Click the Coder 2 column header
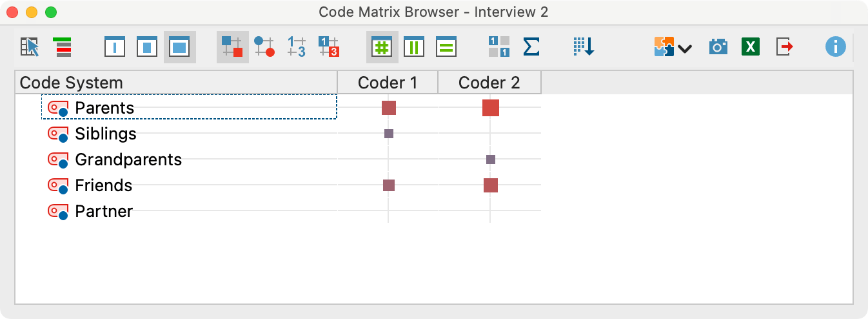868x319 pixels. coord(489,83)
